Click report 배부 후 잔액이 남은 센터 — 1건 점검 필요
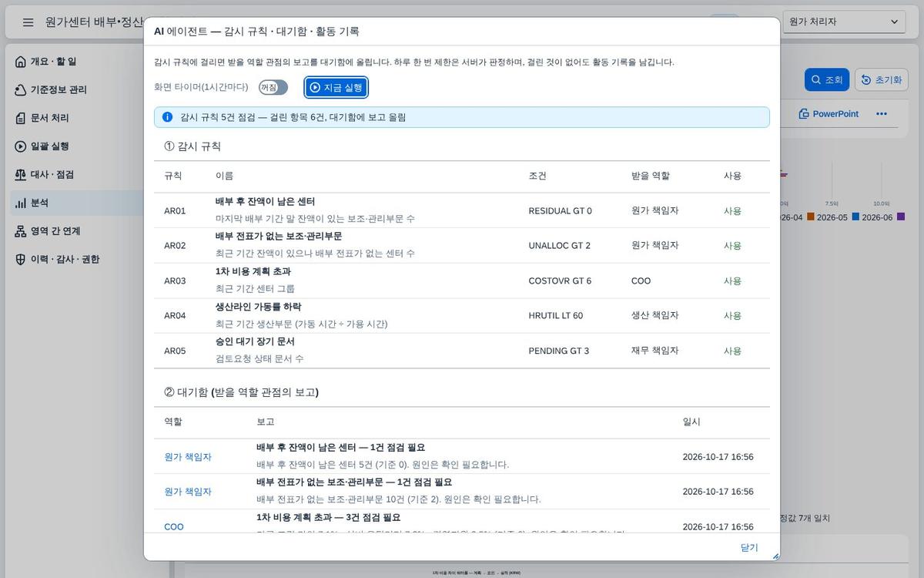 click(x=340, y=447)
